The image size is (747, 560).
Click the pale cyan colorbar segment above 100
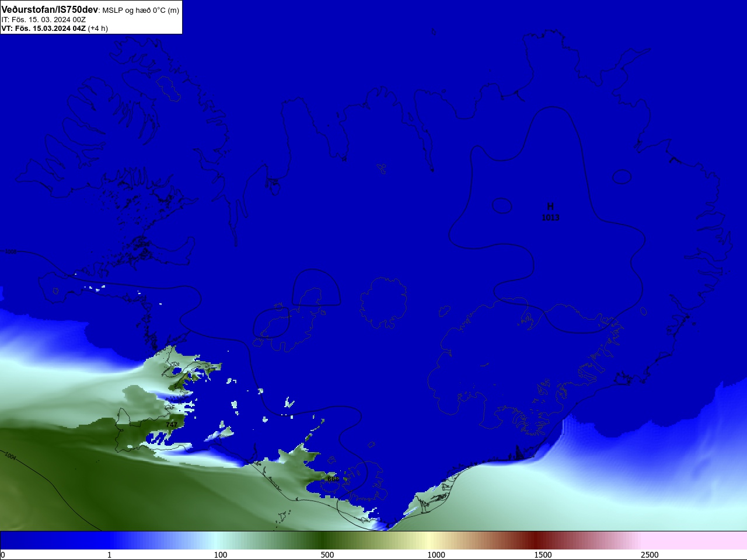tap(216, 540)
